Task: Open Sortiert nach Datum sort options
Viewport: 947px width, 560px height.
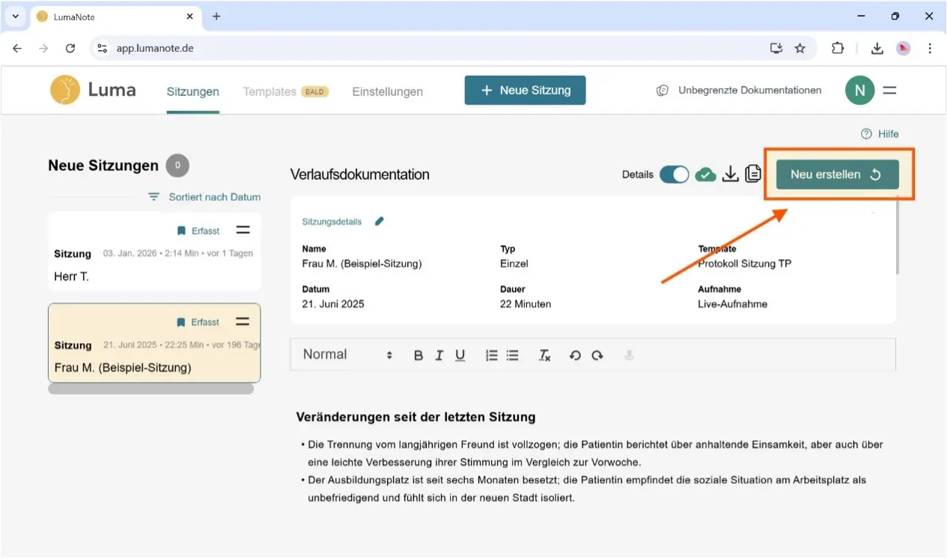Action: pyautogui.click(x=204, y=197)
